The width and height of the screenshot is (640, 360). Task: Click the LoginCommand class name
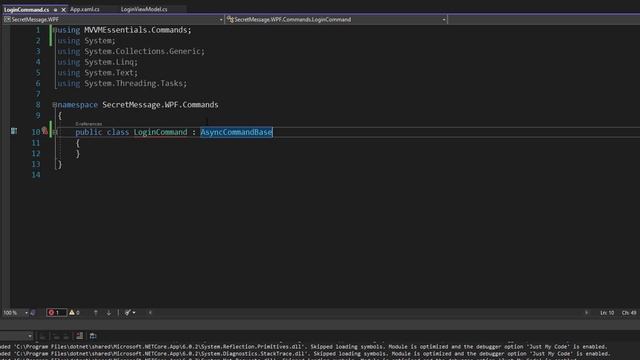point(160,132)
